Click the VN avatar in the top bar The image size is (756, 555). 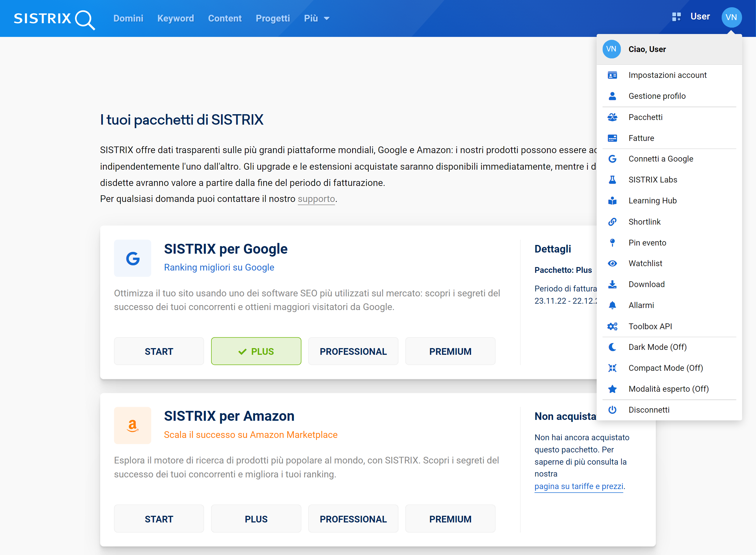pyautogui.click(x=732, y=17)
